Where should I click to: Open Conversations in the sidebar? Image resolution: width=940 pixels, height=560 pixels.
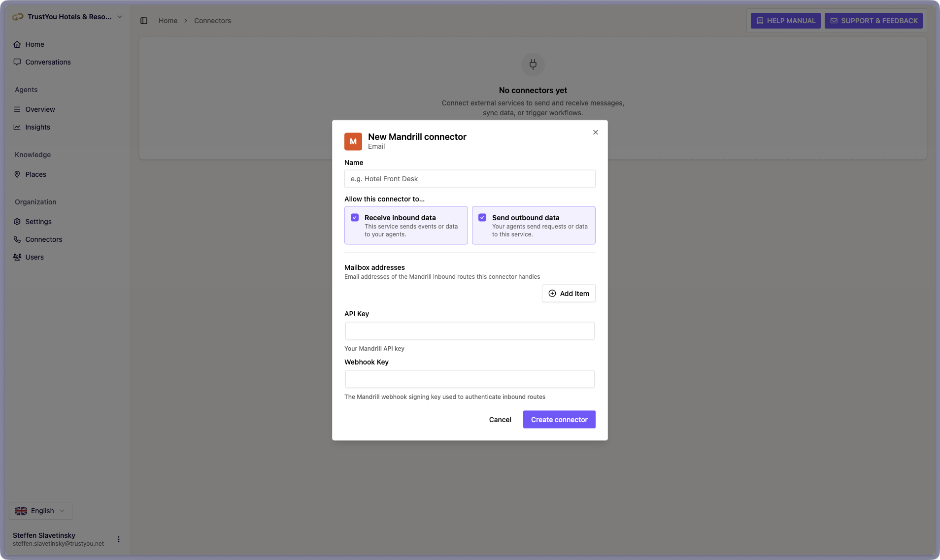coord(48,62)
